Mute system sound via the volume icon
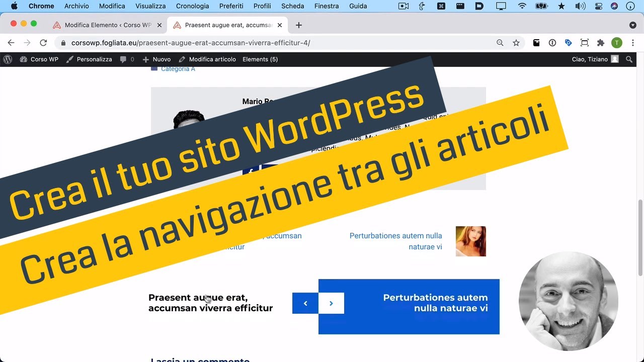The image size is (644, 362). (580, 6)
